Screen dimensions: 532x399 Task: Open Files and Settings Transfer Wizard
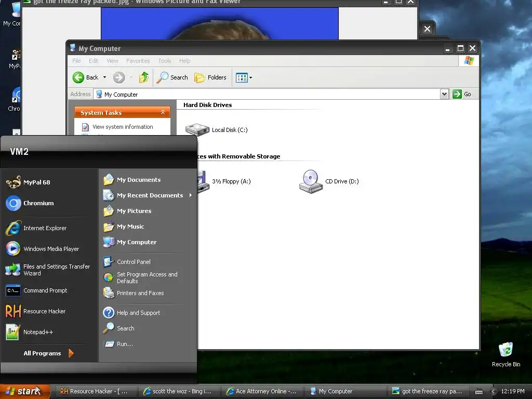point(48,270)
